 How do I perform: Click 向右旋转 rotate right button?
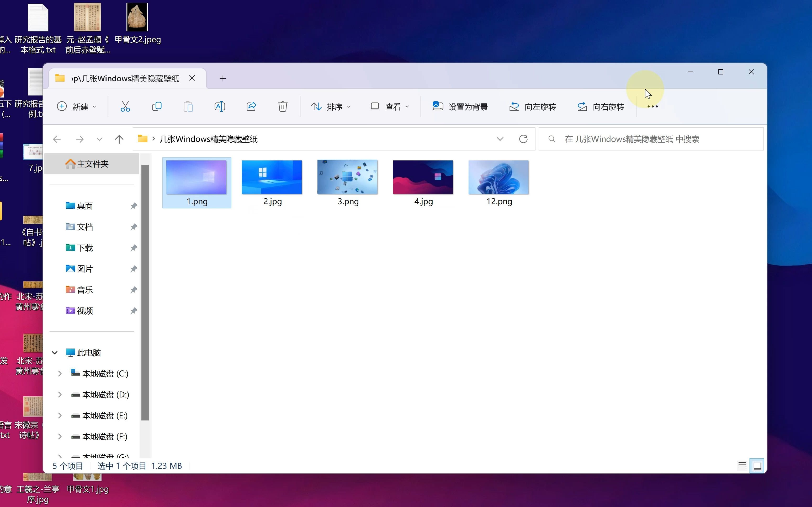click(601, 107)
